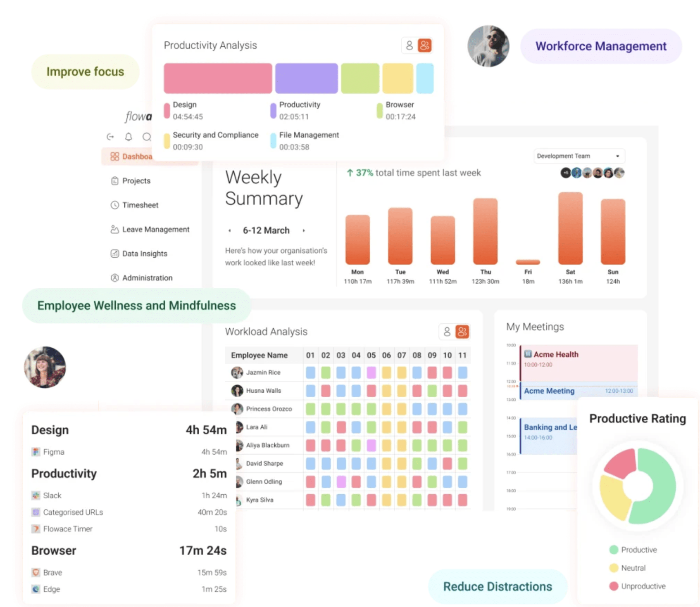Open Leave Management in the sidebar
Viewport: 700px width, 607px height.
tap(155, 229)
